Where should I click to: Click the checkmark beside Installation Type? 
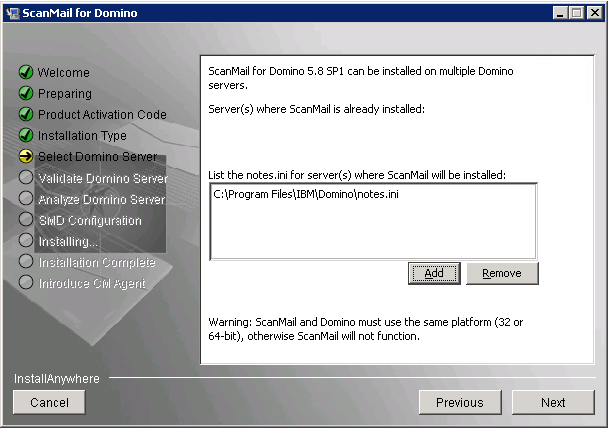tap(26, 135)
